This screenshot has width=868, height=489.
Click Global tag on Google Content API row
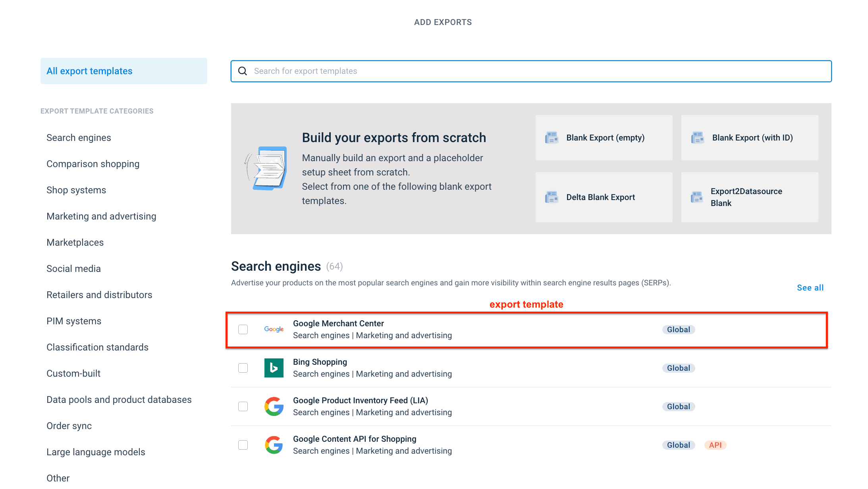[679, 445]
